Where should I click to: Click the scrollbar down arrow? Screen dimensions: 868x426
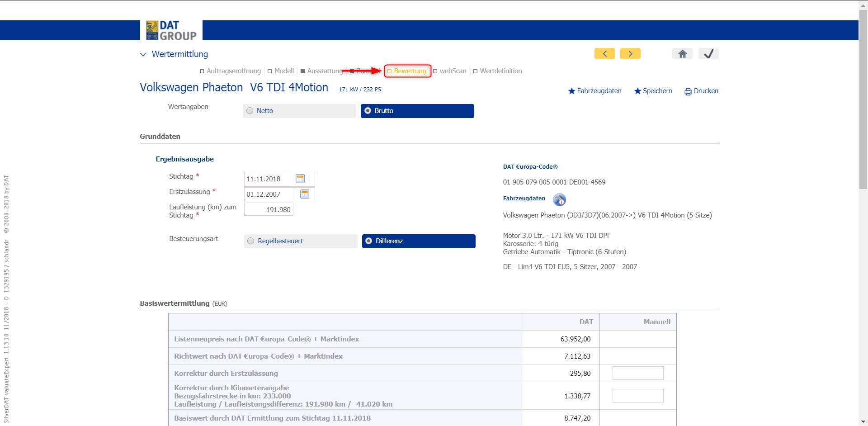coord(863,421)
